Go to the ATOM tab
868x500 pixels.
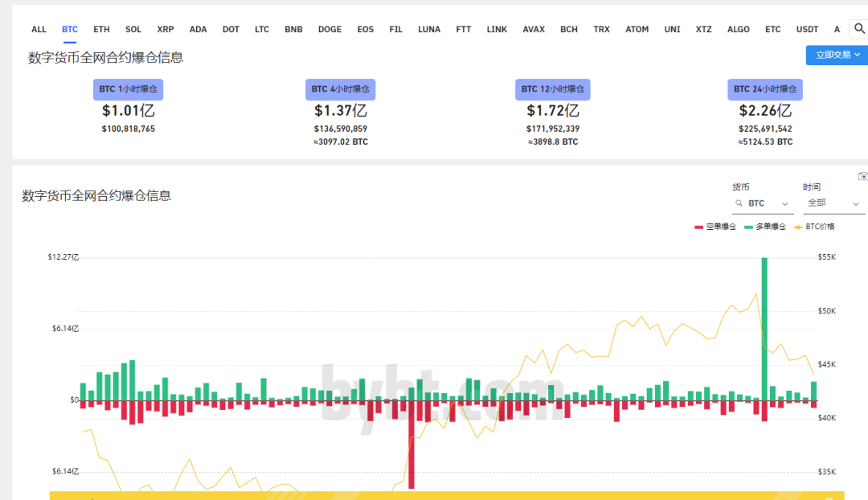pos(637,30)
